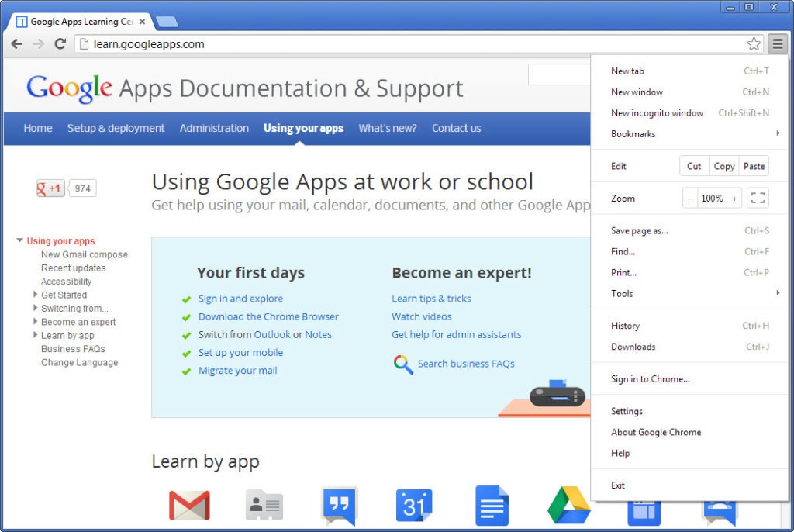Increase zoom with the plus button
The image size is (794, 532).
tap(734, 199)
